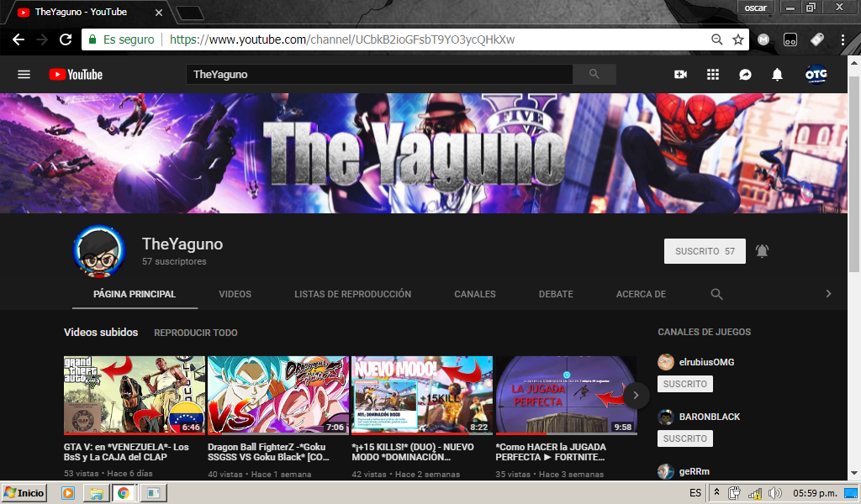Expand more channel tabs with the right chevron
This screenshot has width=861, height=504.
827,294
